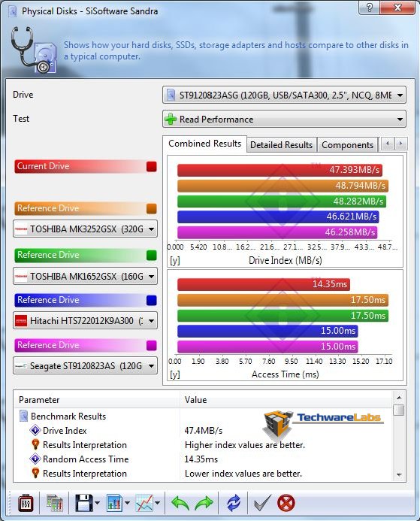Viewport: 420px width, 521px height.
Task: Click the blue refresh results icon
Action: click(234, 503)
